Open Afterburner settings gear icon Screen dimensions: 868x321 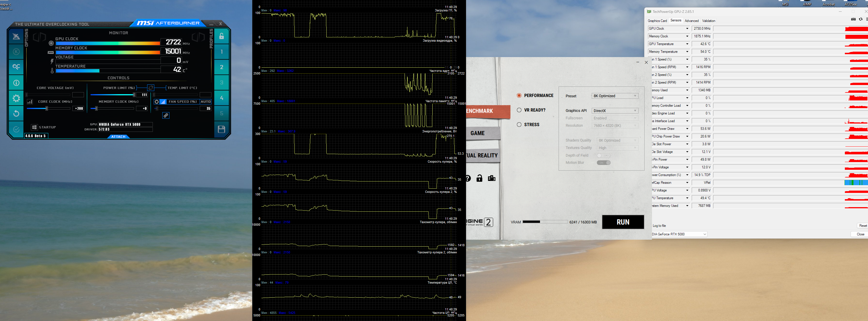[16, 98]
